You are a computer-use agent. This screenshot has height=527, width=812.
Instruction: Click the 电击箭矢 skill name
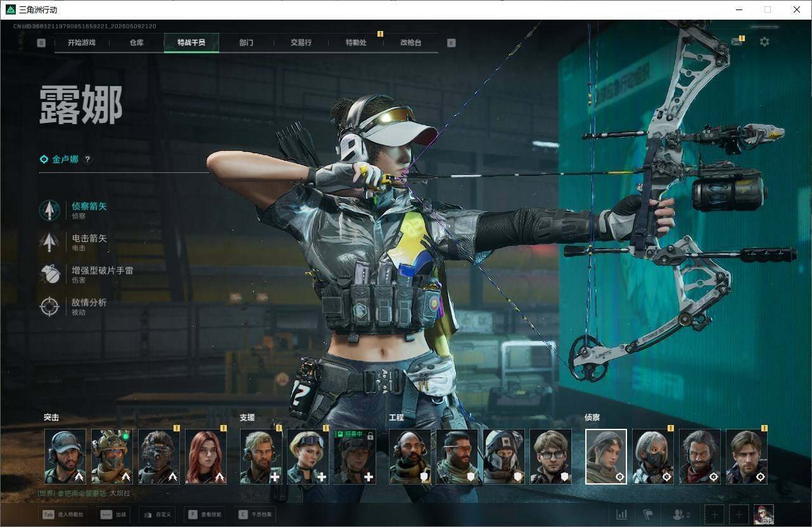(x=89, y=238)
